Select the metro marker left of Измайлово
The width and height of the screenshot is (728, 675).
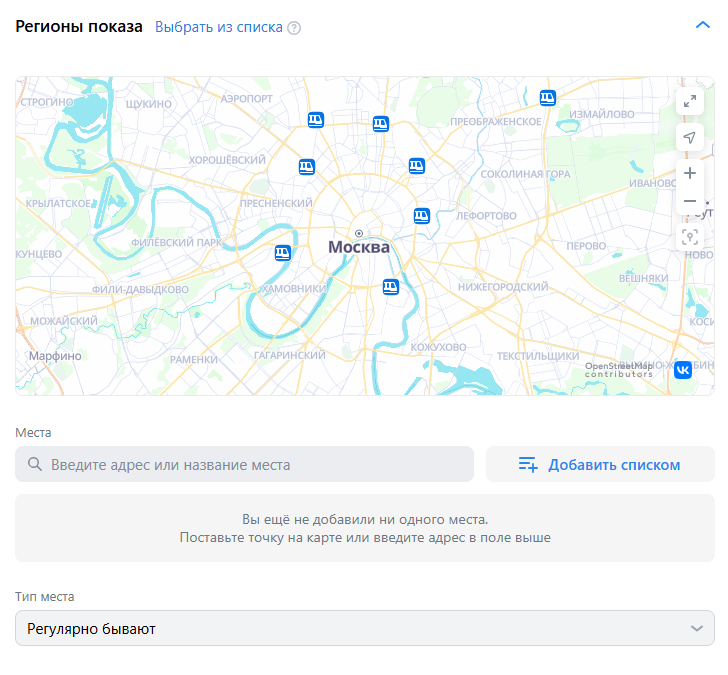(547, 98)
